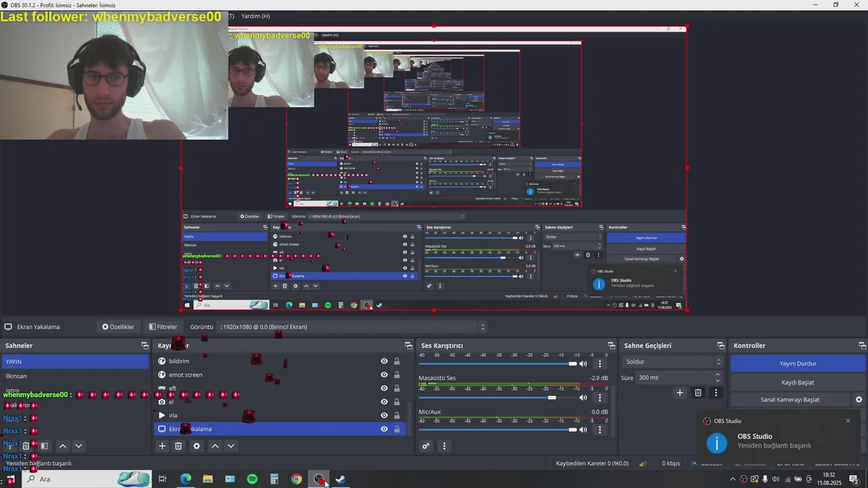Open Filtreler for the selected source
Viewport: 868px width, 488px height.
pyautogui.click(x=163, y=327)
